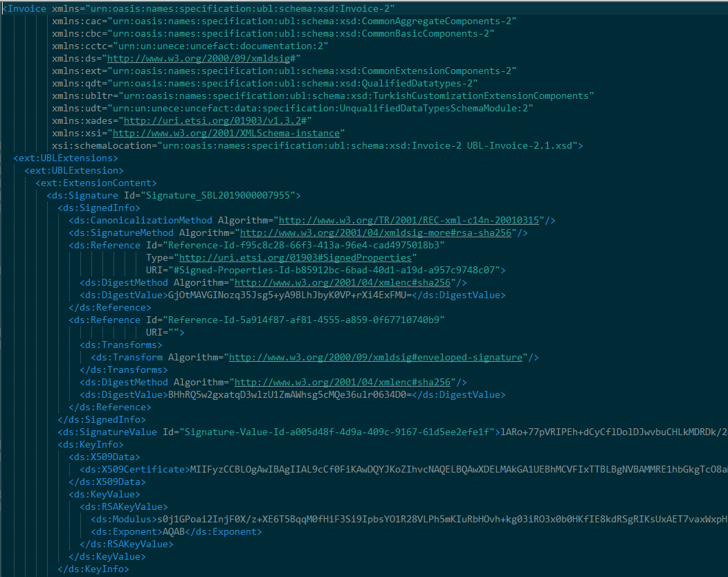728x577 pixels.
Task: Open the xmldsig-more#rsa-sha256 algorithm link
Action: (x=375, y=232)
